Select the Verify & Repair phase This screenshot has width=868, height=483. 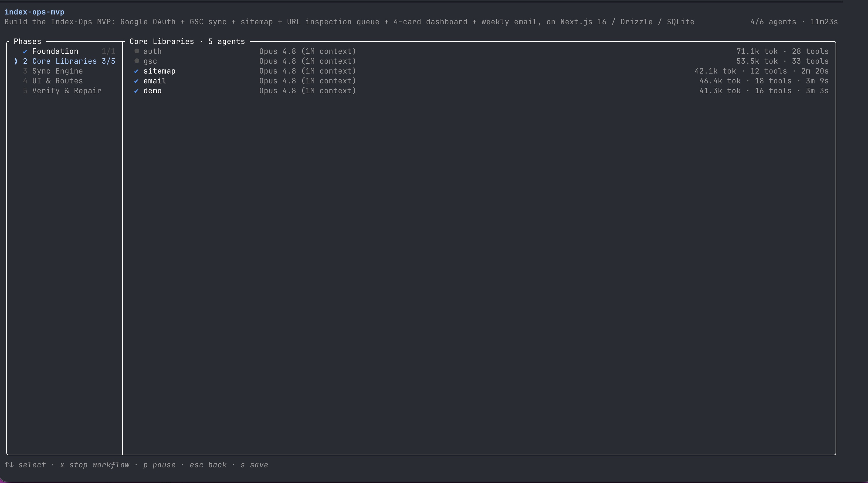click(65, 91)
